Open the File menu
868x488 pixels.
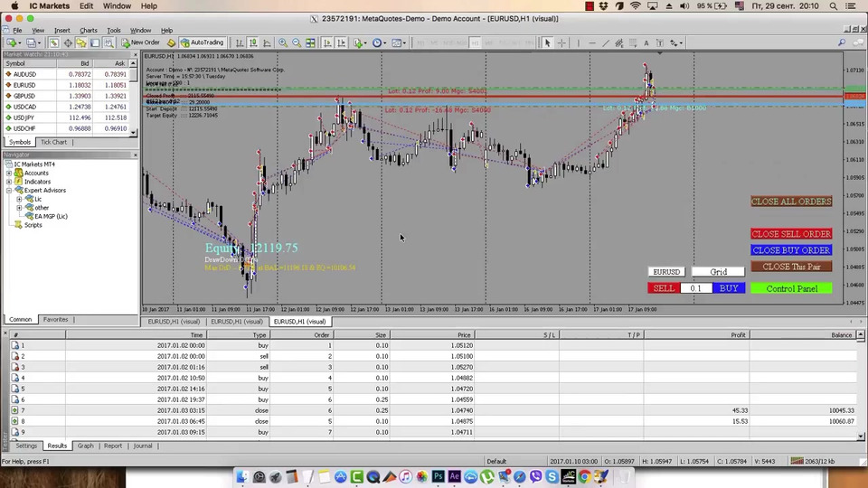point(17,31)
